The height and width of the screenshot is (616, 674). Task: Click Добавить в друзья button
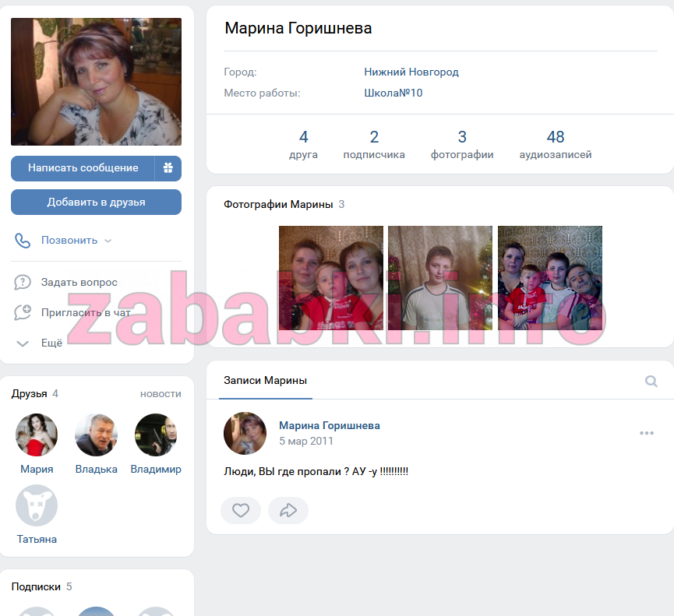[97, 202]
